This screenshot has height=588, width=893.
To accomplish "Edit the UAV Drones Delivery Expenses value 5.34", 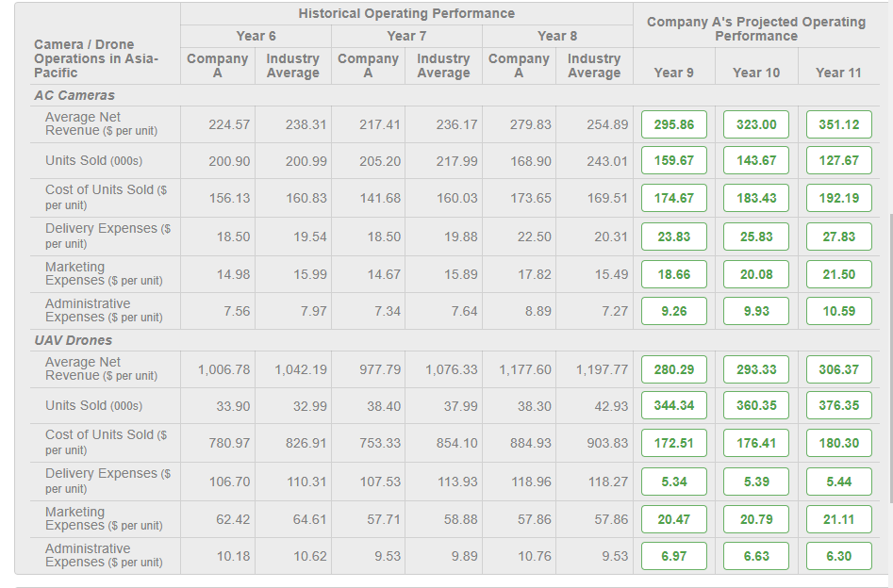I will (x=673, y=481).
